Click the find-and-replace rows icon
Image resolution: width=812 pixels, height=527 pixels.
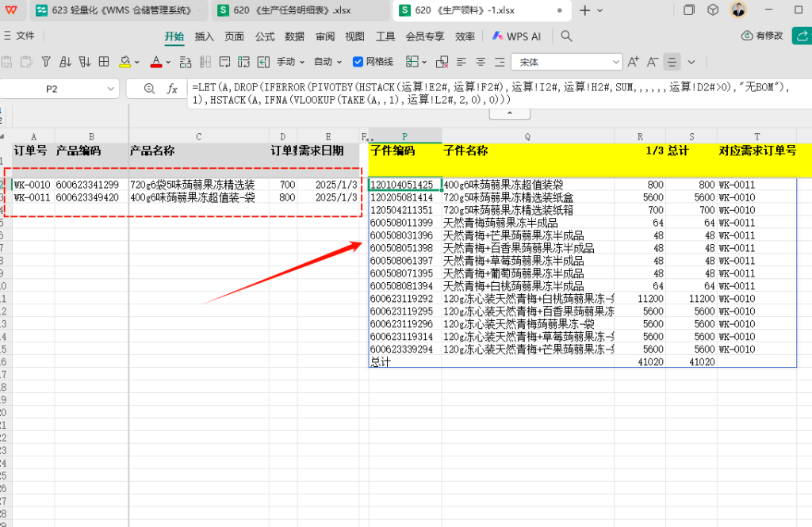coord(186,62)
